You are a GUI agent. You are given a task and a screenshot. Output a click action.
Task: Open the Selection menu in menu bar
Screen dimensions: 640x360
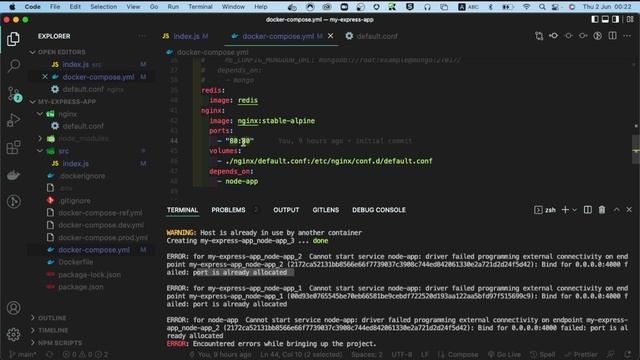click(x=104, y=7)
